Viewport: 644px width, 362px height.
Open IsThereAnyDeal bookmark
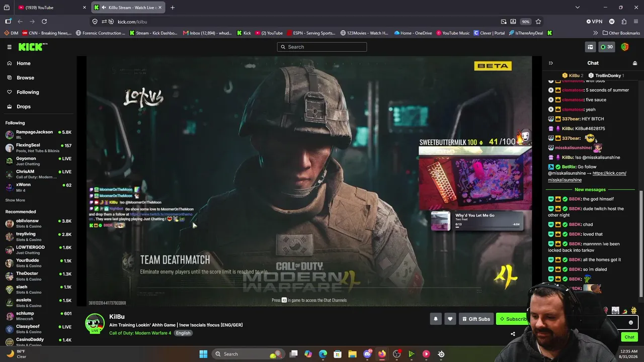click(x=526, y=33)
